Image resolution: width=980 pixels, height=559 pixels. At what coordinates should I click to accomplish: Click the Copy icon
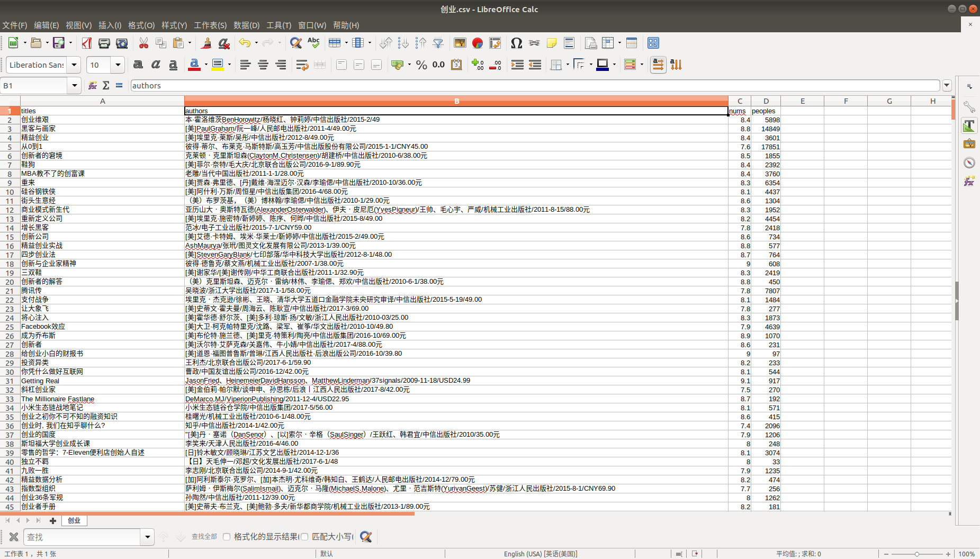click(x=161, y=43)
